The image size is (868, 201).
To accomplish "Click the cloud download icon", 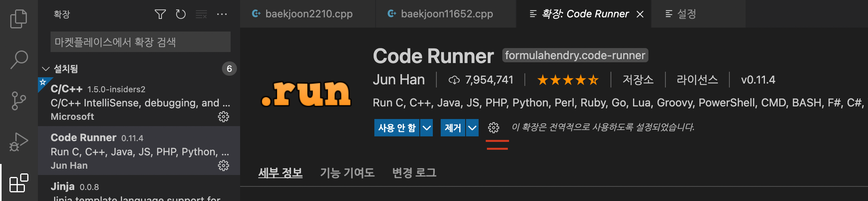I will click(454, 80).
